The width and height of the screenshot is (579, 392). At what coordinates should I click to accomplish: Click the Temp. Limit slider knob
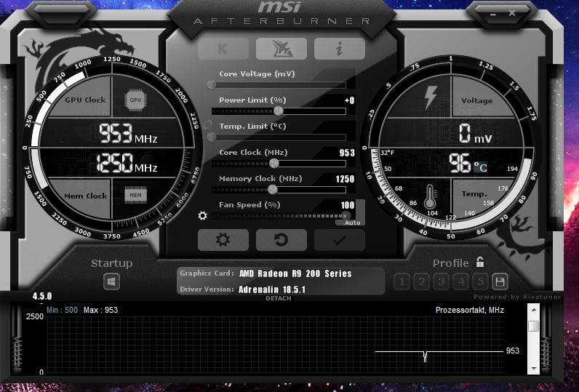pos(212,137)
